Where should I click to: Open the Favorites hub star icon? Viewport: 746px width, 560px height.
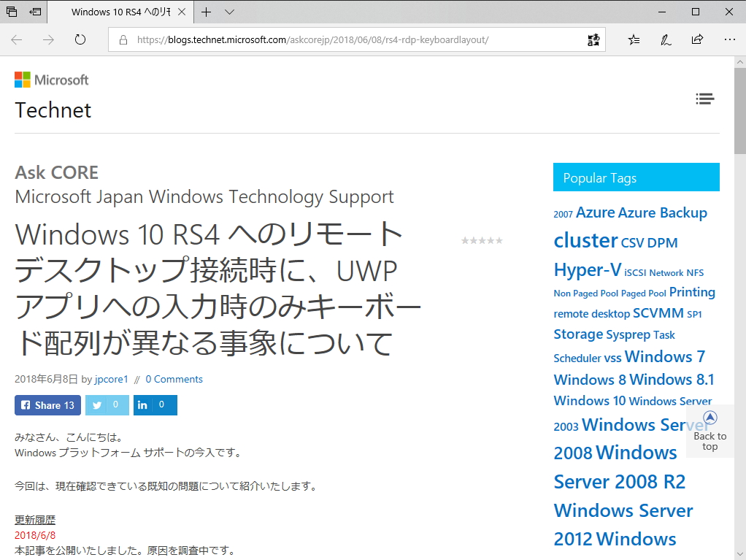634,39
